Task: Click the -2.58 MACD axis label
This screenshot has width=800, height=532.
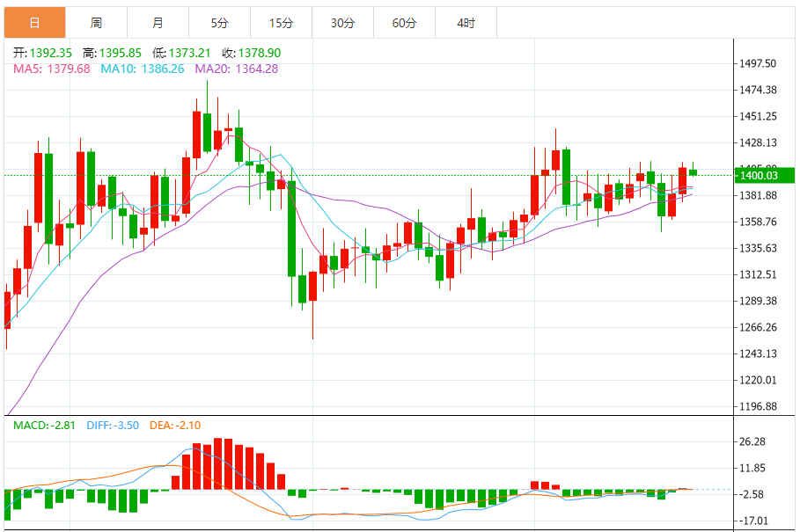Action: 751,495
